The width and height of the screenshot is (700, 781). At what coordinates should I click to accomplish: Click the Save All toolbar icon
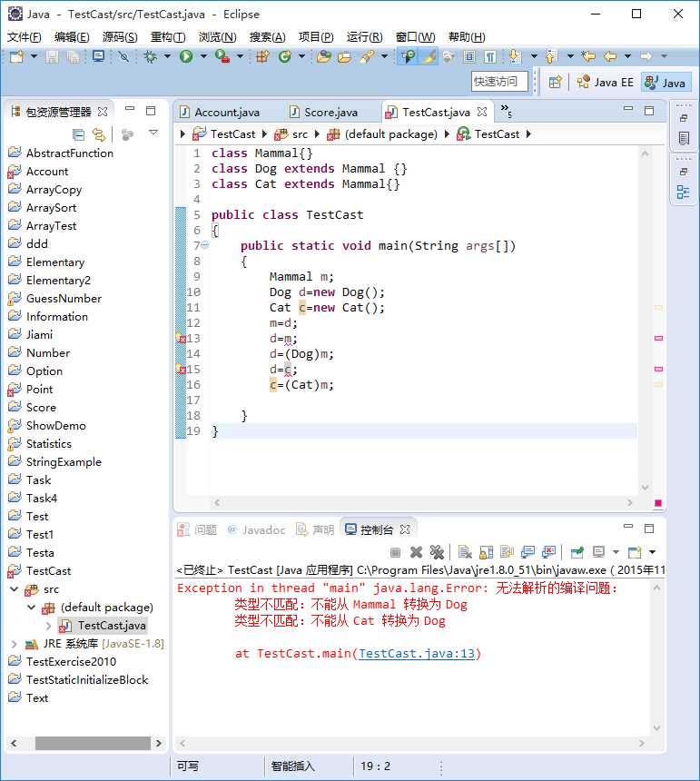pos(73,57)
